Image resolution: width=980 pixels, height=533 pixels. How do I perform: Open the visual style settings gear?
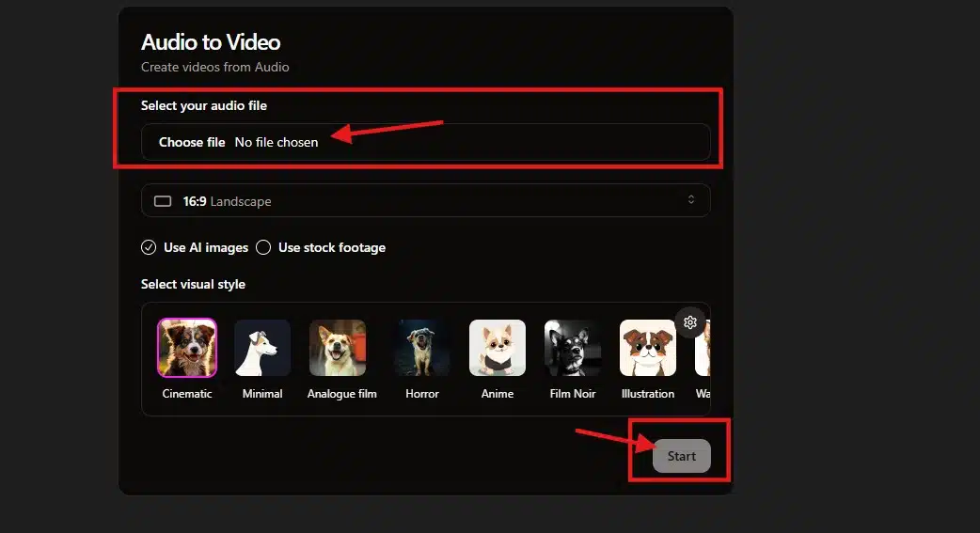(x=689, y=322)
